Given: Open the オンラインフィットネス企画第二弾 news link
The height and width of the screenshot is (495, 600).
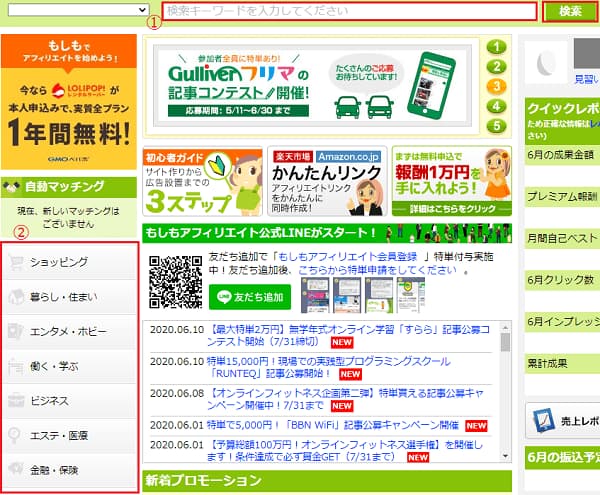Looking at the screenshot, I should pos(346,399).
